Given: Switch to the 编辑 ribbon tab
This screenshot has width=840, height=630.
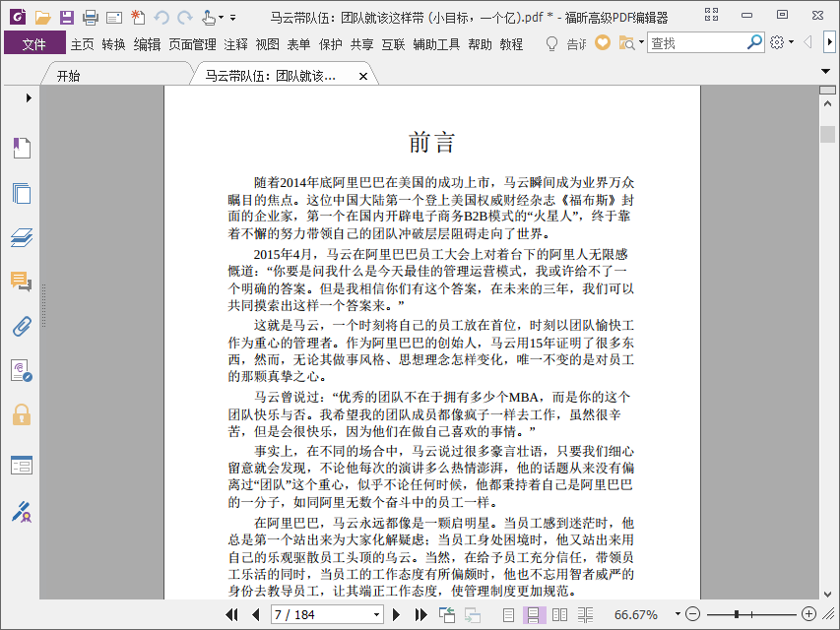Looking at the screenshot, I should (x=147, y=44).
